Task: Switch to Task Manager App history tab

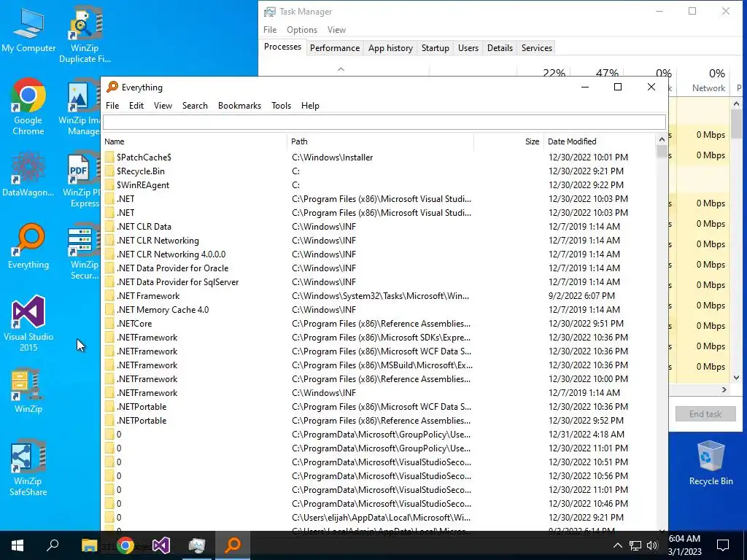Action: click(391, 48)
